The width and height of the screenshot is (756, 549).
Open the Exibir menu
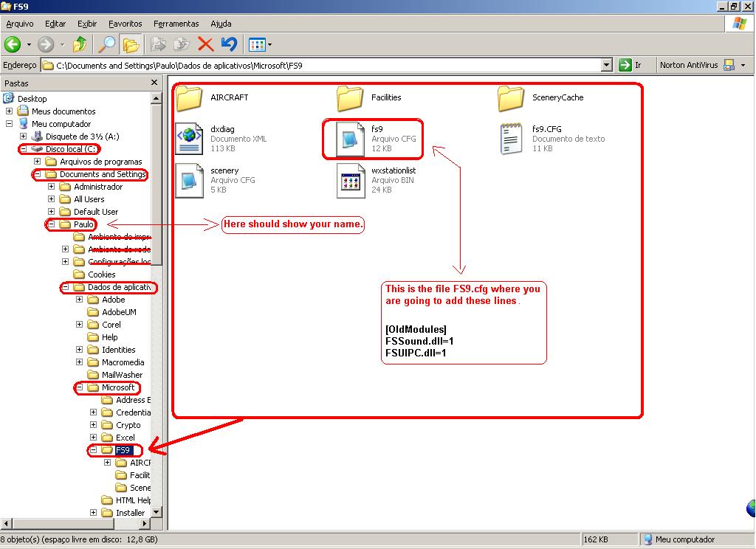click(87, 24)
